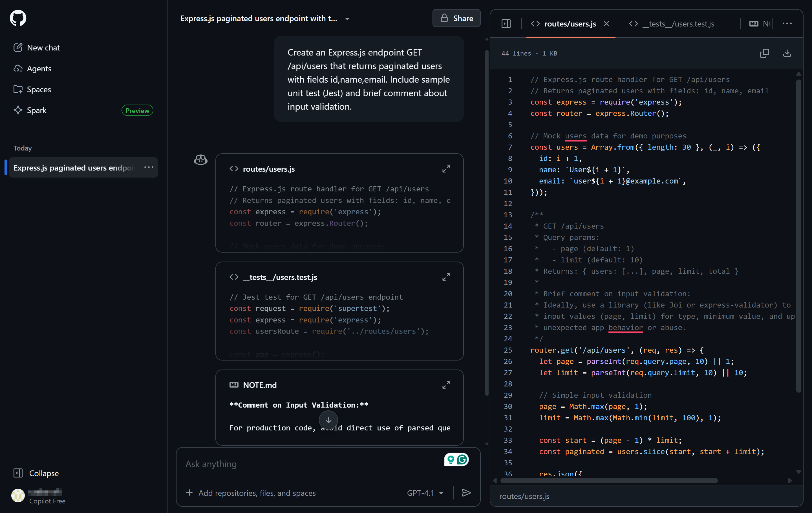Open the file panel more options menu
This screenshot has width=812, height=513.
pyautogui.click(x=787, y=24)
